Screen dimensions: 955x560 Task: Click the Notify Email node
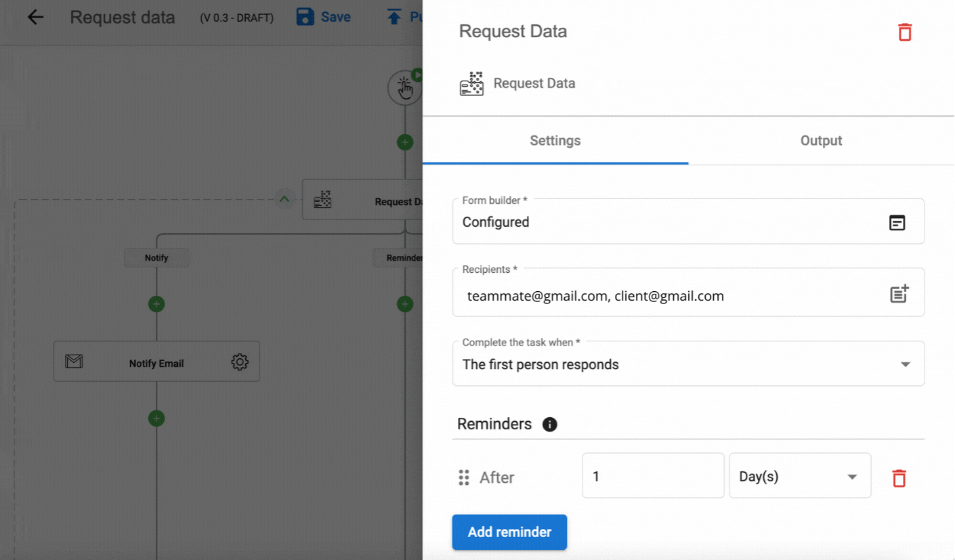tap(156, 362)
